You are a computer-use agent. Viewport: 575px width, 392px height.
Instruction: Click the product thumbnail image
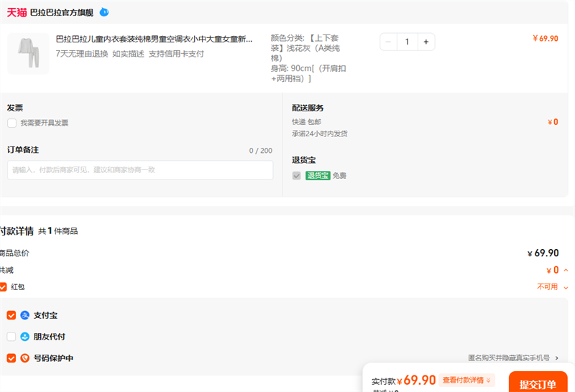(x=28, y=54)
